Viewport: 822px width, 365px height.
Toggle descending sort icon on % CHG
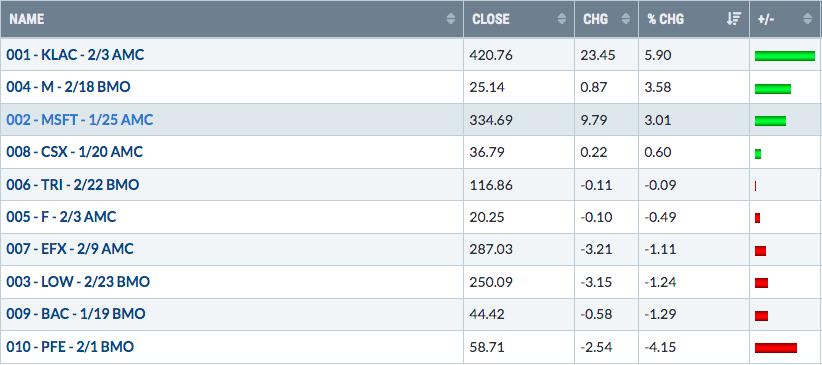(x=734, y=19)
